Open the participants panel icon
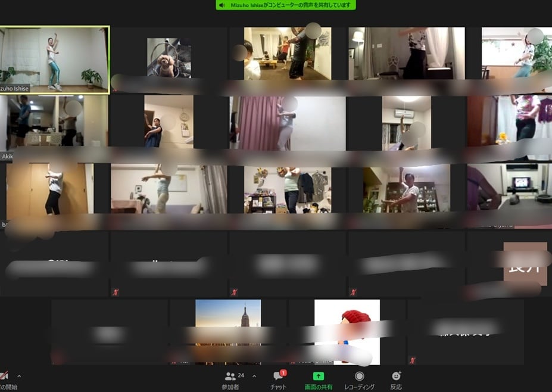 coord(230,376)
